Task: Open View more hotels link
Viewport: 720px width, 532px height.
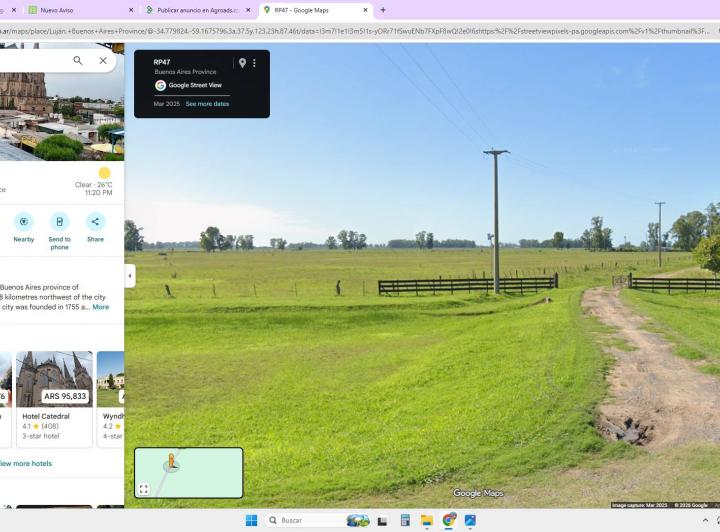Action: (26, 464)
